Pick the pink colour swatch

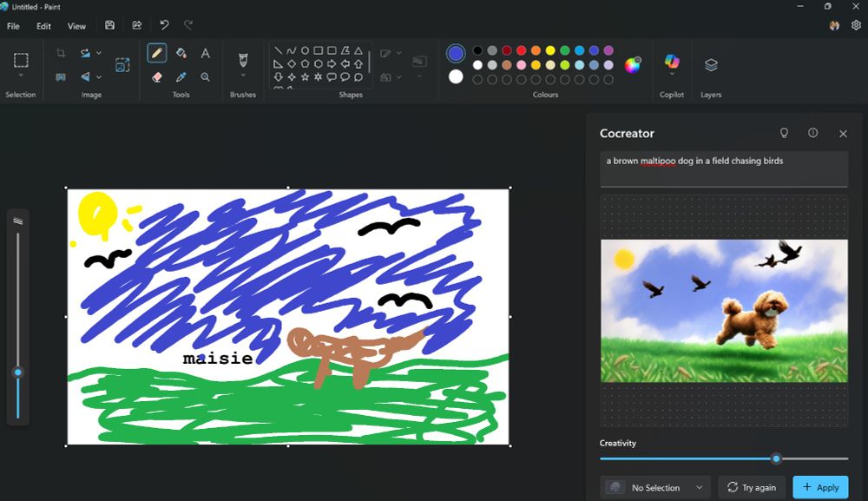(x=521, y=65)
